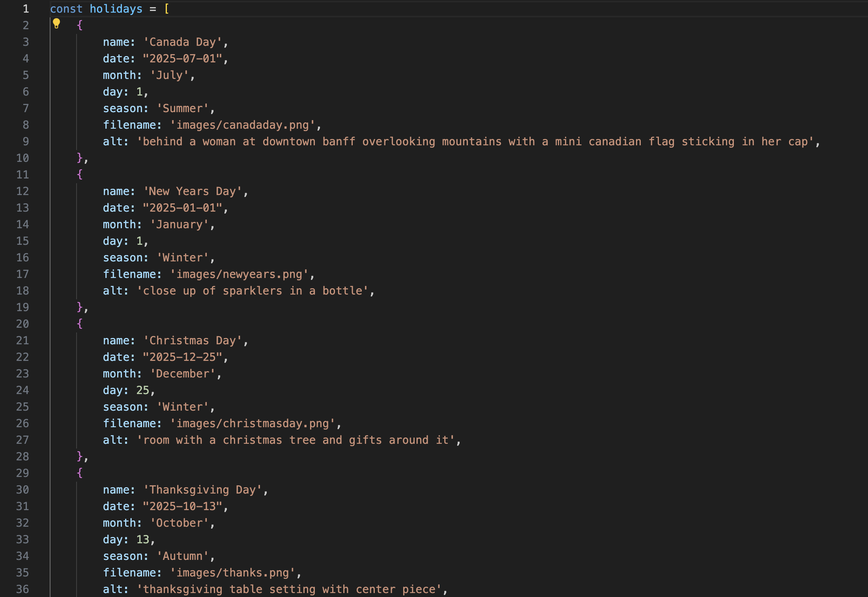The width and height of the screenshot is (868, 597).
Task: Click line number 9 in the gutter
Action: point(26,141)
